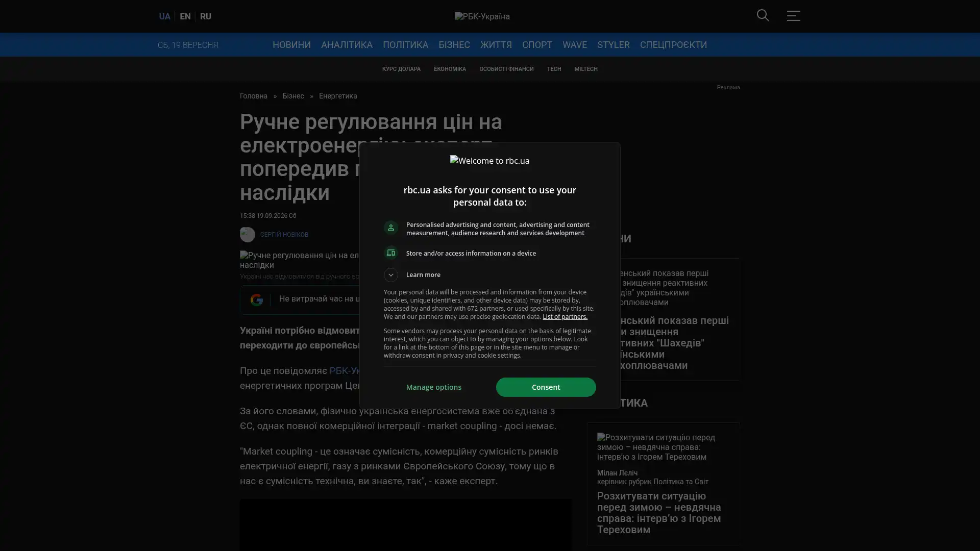Click the author avatar of Сергій Новіков

248,234
